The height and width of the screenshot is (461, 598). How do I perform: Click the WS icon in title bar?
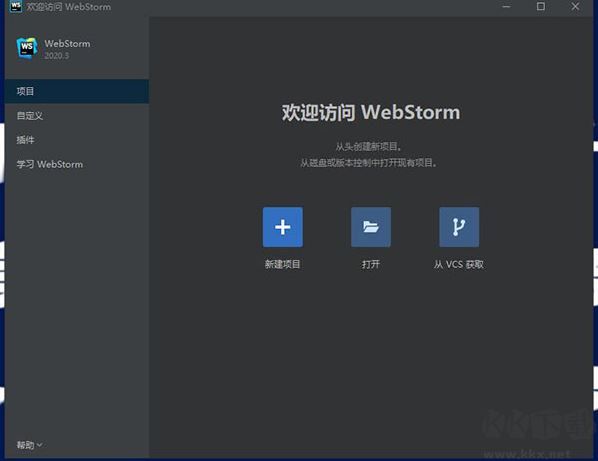16,6
